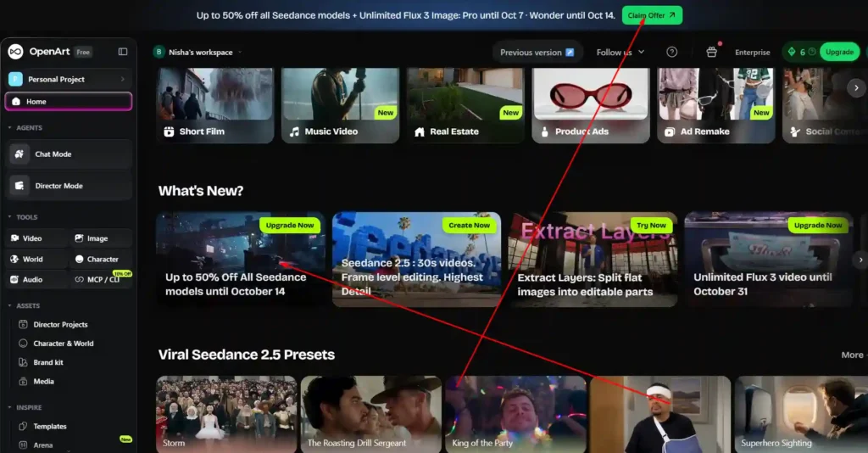This screenshot has width=868, height=453.
Task: Click the Free plan badge
Action: click(x=83, y=52)
